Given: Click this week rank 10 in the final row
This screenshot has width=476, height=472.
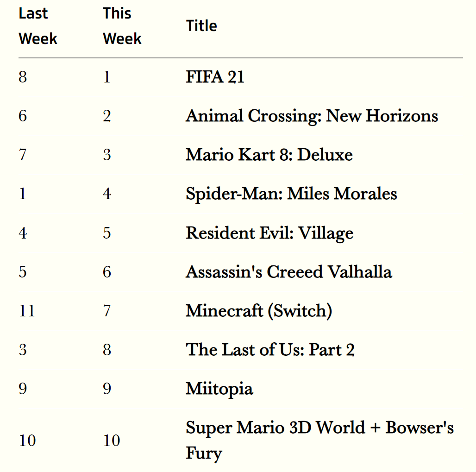Looking at the screenshot, I should pos(112,441).
